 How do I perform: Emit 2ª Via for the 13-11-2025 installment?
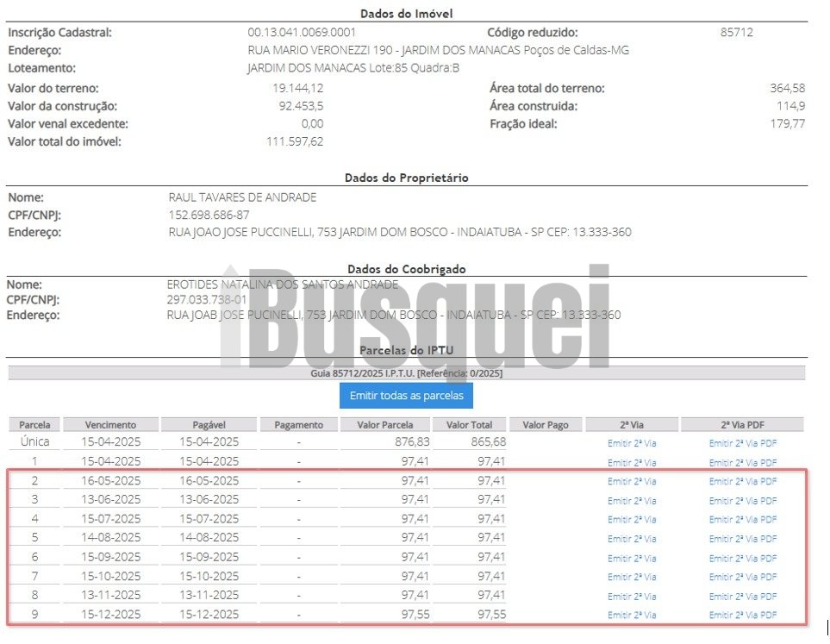632,597
